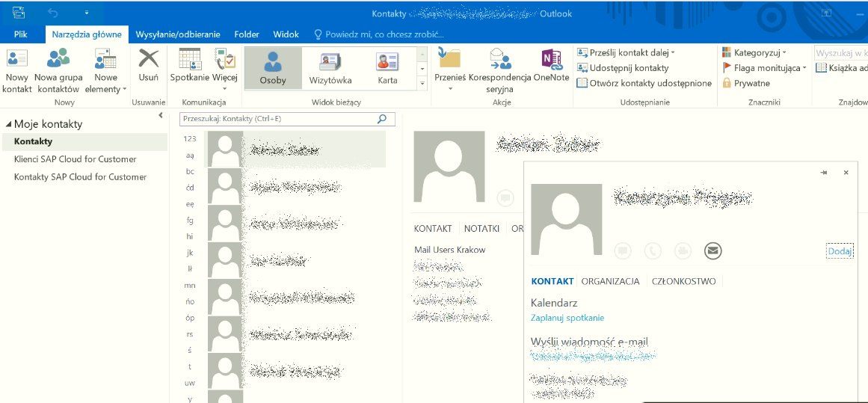
Task: Click Zaplanuj spotkanie link
Action: click(567, 318)
